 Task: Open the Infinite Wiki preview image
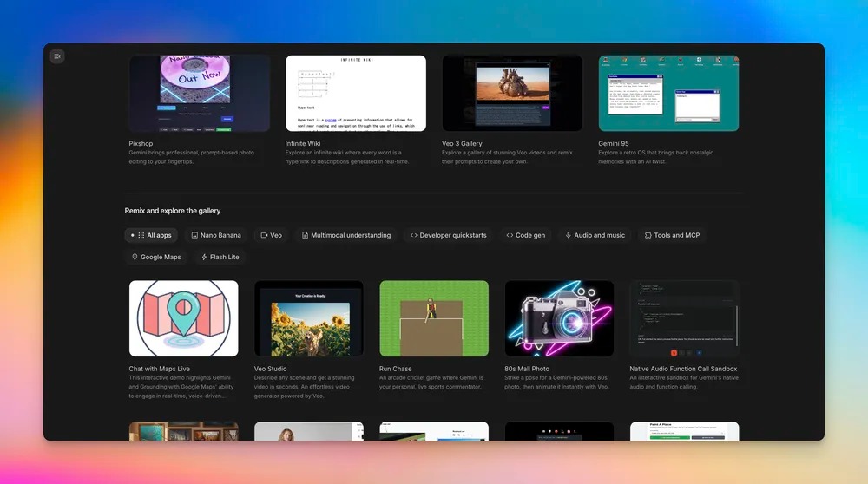click(356, 93)
